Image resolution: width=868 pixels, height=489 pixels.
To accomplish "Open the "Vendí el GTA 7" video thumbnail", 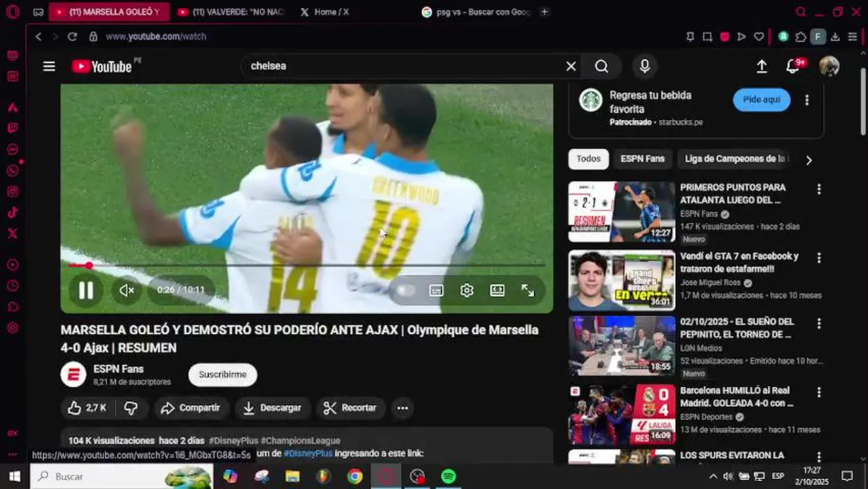I will click(x=621, y=280).
